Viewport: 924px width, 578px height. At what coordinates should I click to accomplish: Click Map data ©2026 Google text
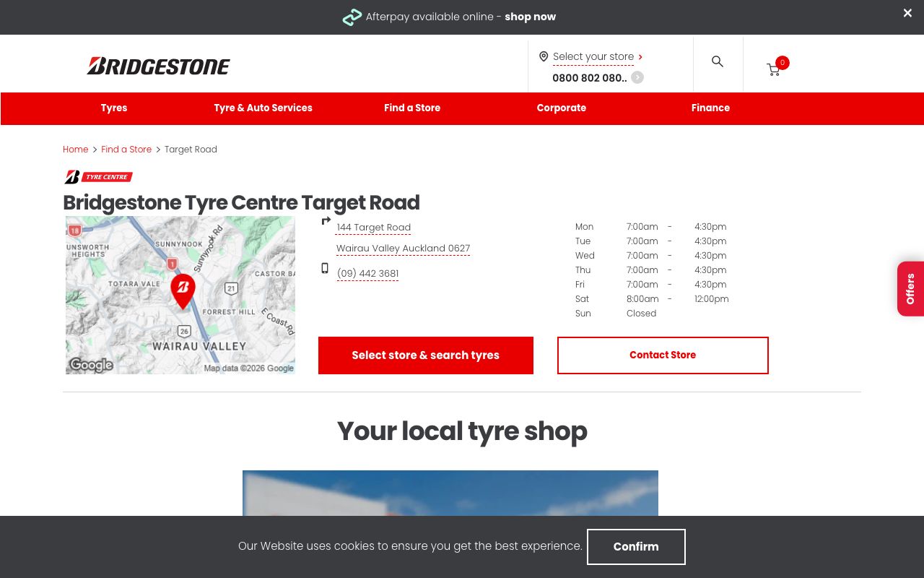tap(248, 368)
